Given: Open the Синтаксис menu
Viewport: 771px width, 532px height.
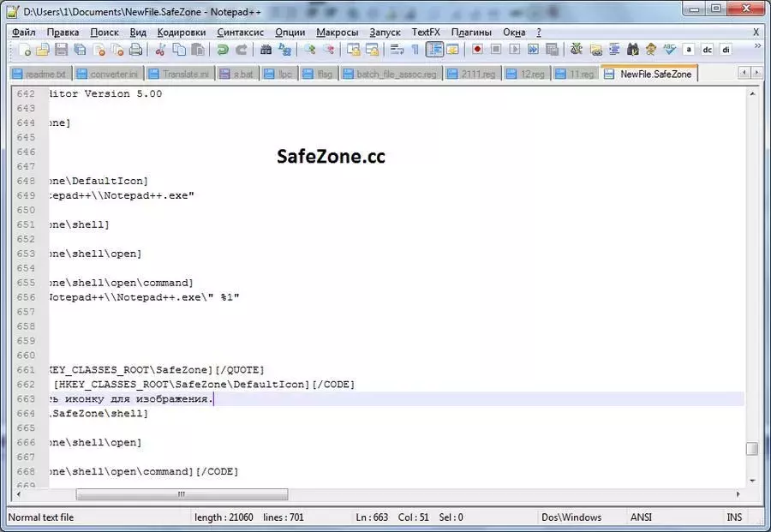Looking at the screenshot, I should 241,32.
